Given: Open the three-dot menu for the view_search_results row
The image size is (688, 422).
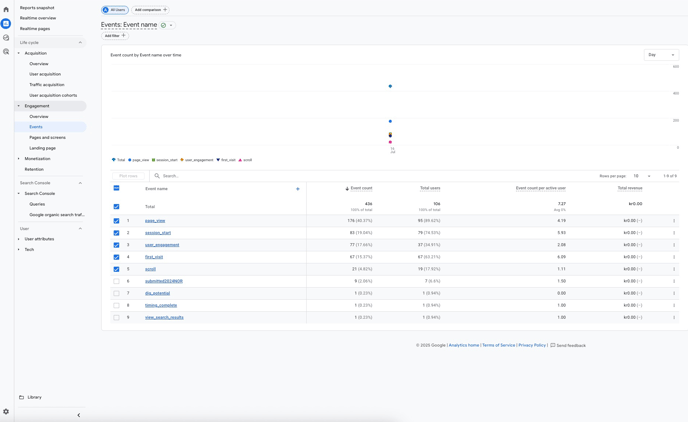Looking at the screenshot, I should [674, 317].
